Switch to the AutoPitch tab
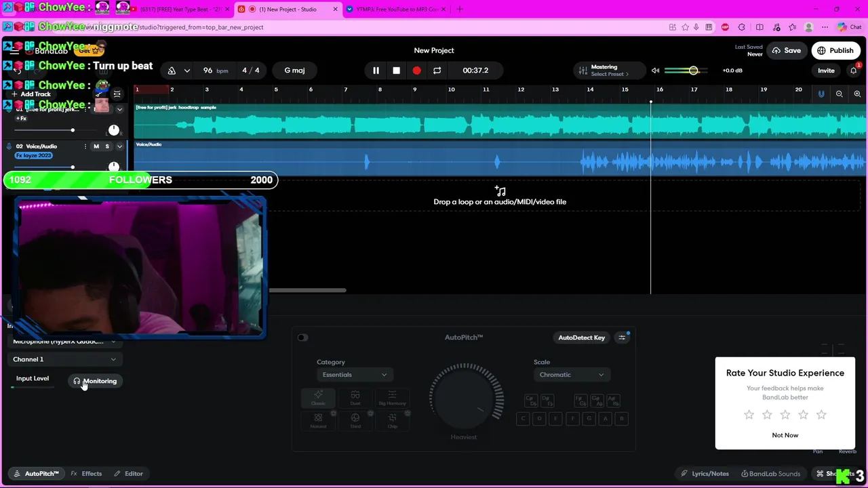The image size is (868, 488). (x=37, y=474)
